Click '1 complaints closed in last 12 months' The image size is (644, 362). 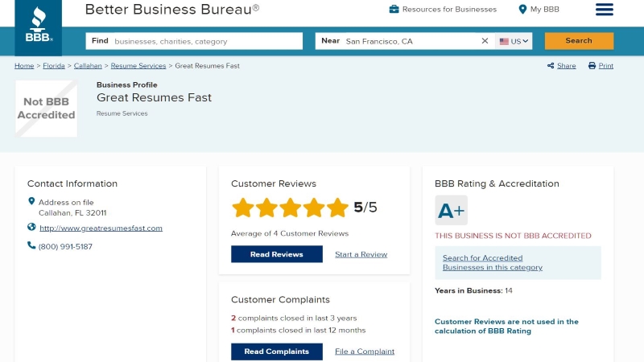tap(298, 330)
